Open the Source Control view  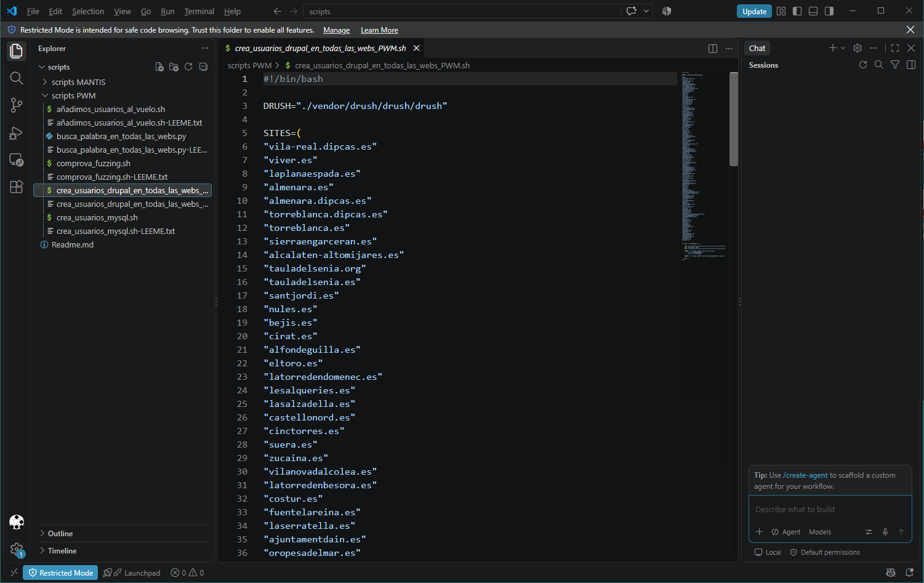coord(17,105)
